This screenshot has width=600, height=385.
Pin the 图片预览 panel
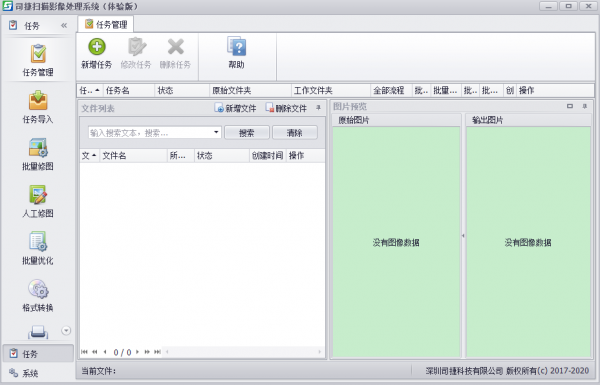[x=585, y=106]
